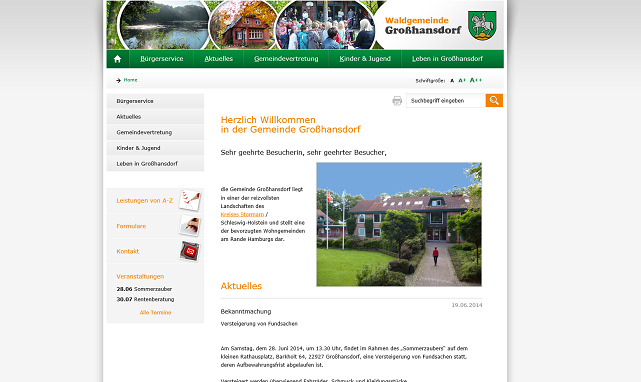Click the Kontakt red keyboard-key icon

190,251
